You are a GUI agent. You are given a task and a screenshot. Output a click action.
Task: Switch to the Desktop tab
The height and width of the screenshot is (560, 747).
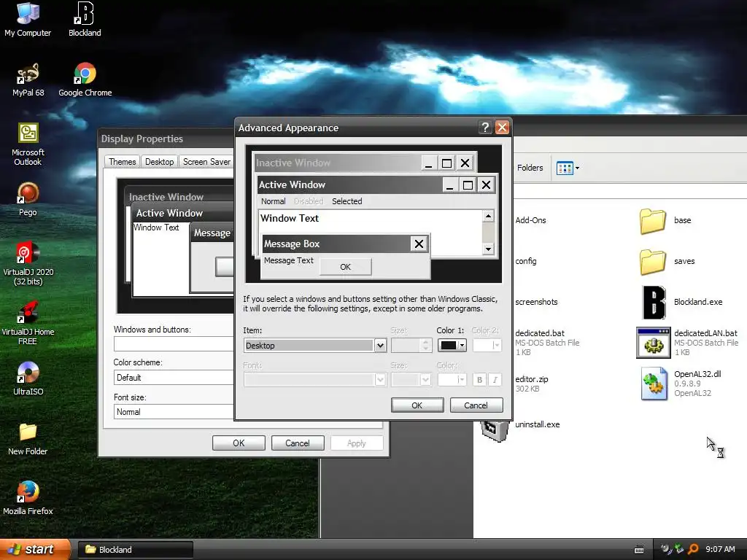tap(159, 162)
